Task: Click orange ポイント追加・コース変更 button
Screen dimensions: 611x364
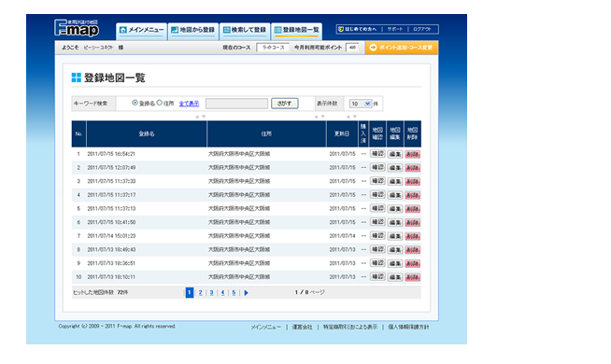Action: [x=402, y=48]
